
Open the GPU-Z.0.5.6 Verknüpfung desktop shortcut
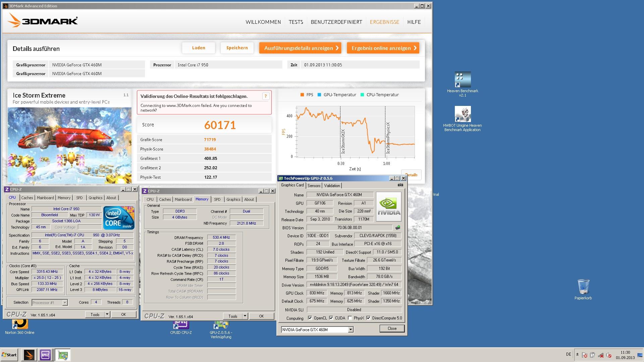pyautogui.click(x=221, y=330)
